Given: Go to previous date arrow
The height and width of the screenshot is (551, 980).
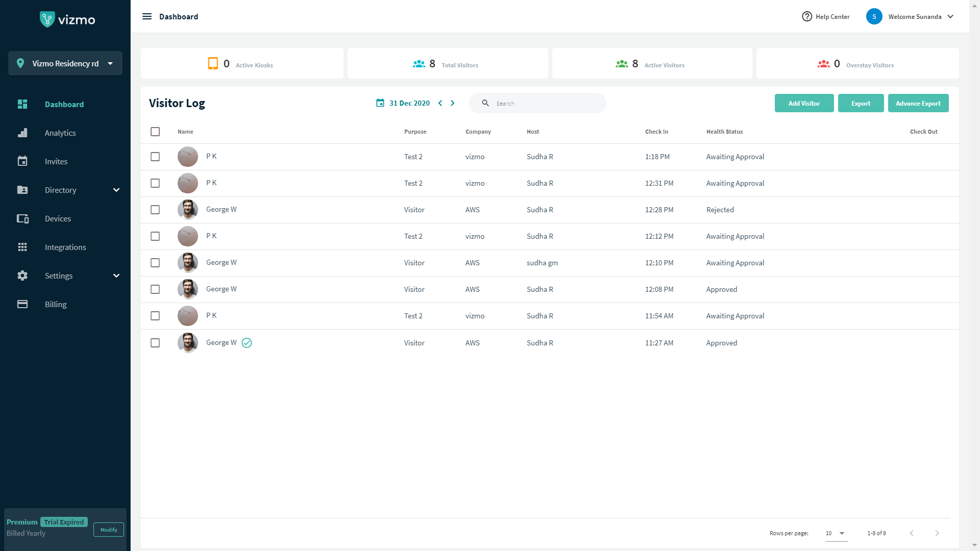Looking at the screenshot, I should click(440, 103).
